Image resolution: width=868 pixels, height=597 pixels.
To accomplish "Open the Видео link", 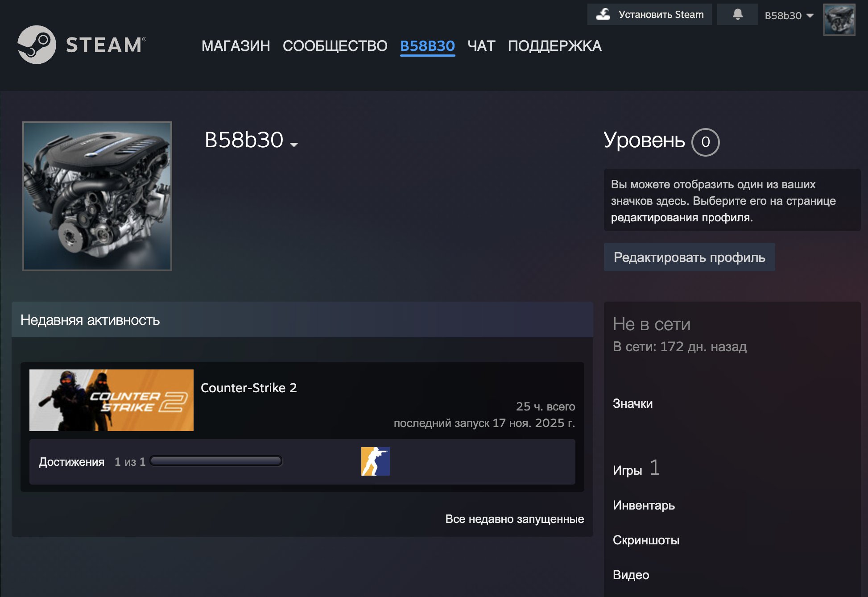I will (631, 575).
